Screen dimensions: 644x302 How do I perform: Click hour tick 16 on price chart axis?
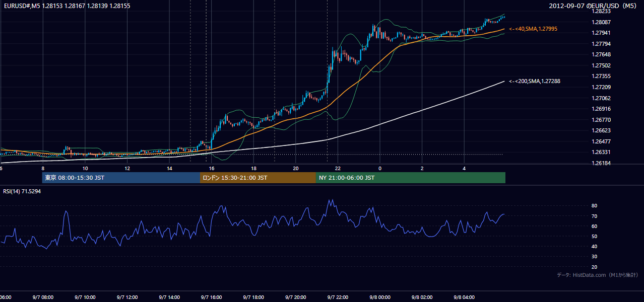212,168
